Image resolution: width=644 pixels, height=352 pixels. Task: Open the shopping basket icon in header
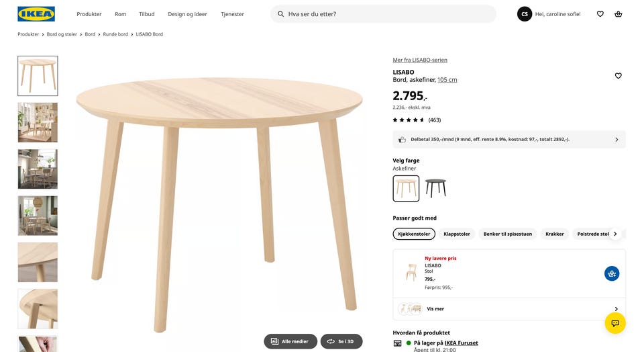tap(618, 14)
